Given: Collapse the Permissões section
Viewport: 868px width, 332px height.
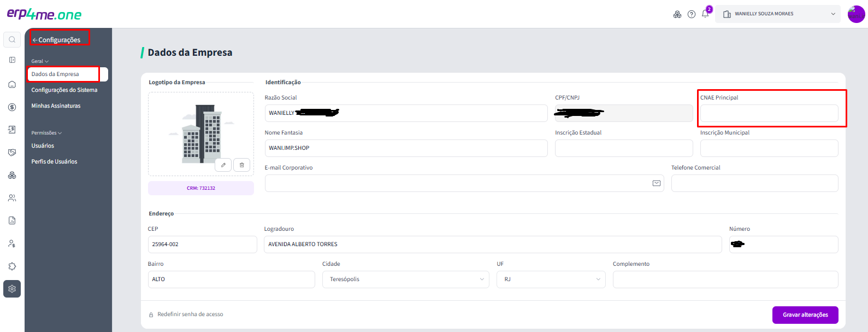Looking at the screenshot, I should tap(46, 133).
